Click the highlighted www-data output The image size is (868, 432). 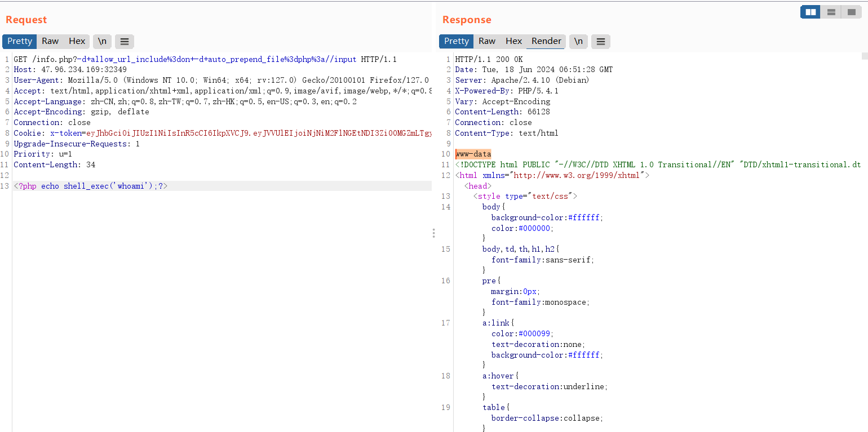pyautogui.click(x=473, y=154)
